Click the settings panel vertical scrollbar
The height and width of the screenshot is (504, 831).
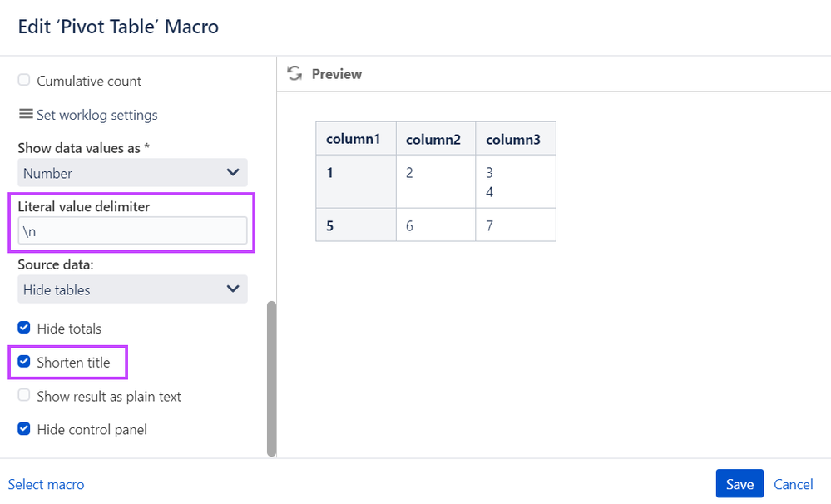coord(271,379)
